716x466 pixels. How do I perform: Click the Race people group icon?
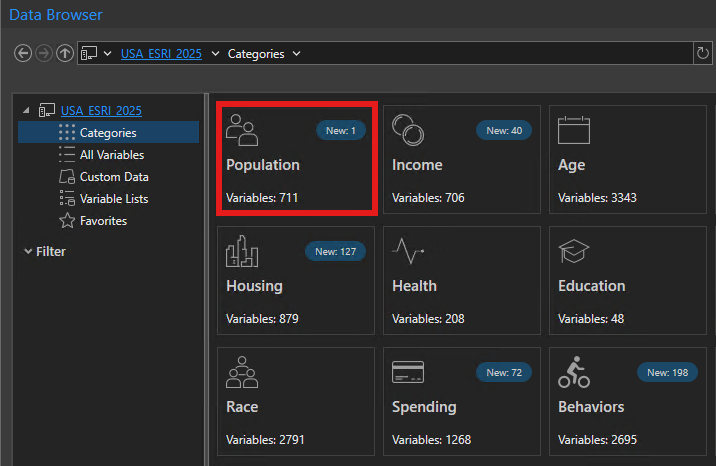(x=242, y=372)
